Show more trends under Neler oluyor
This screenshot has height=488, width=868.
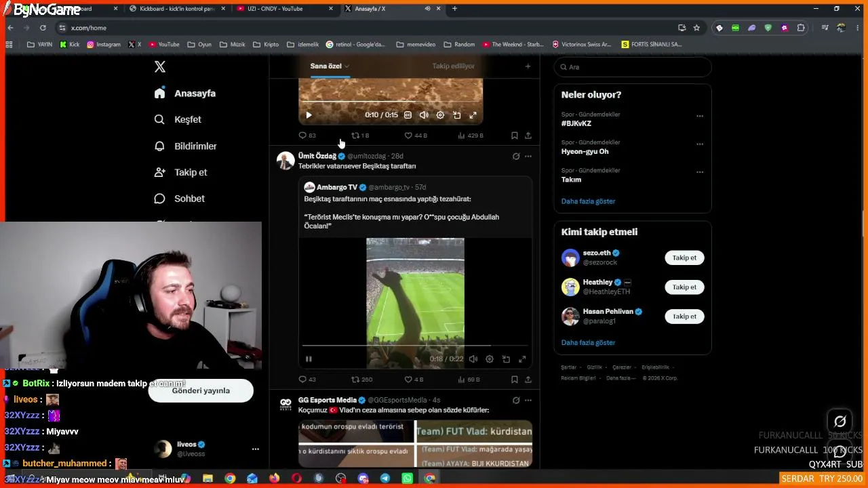pos(588,201)
